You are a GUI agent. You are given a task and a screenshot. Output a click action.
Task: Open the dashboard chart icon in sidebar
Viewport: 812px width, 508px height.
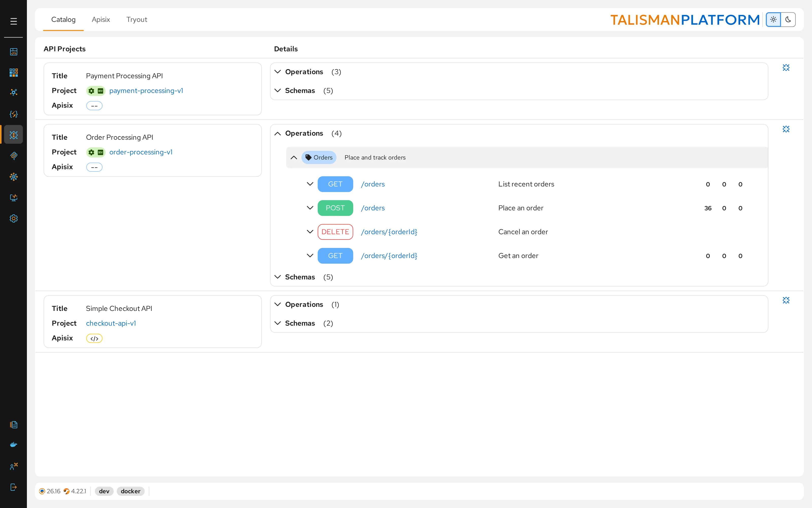tap(13, 52)
